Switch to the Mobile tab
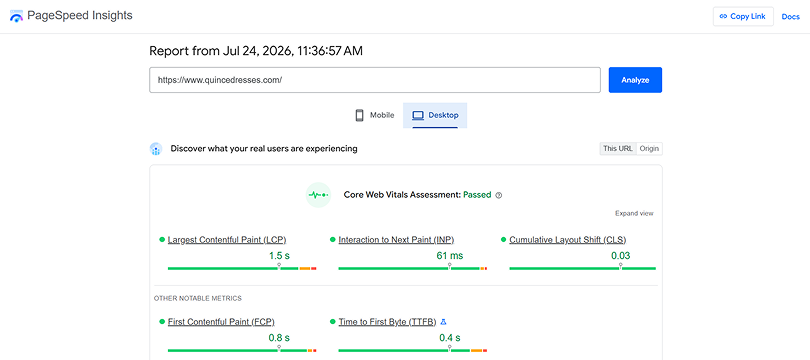The width and height of the screenshot is (810, 360). pyautogui.click(x=375, y=115)
